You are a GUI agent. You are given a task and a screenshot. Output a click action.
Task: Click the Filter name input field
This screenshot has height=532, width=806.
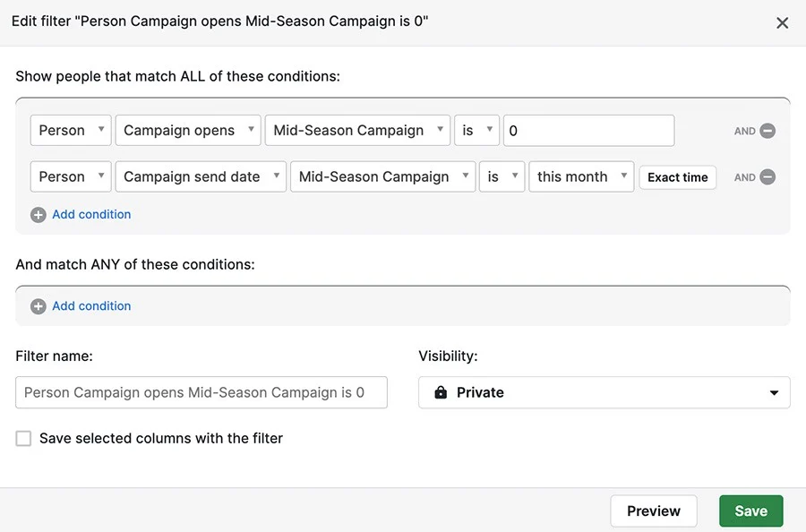click(201, 392)
